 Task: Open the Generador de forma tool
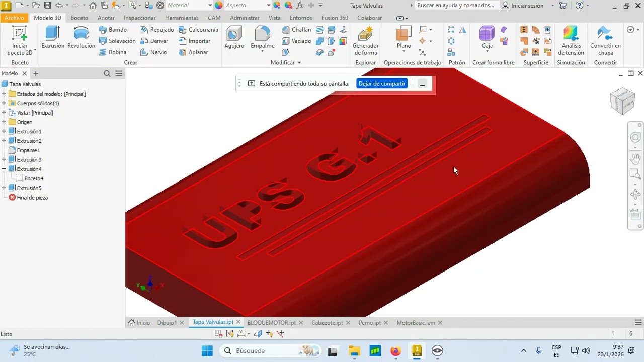click(366, 41)
